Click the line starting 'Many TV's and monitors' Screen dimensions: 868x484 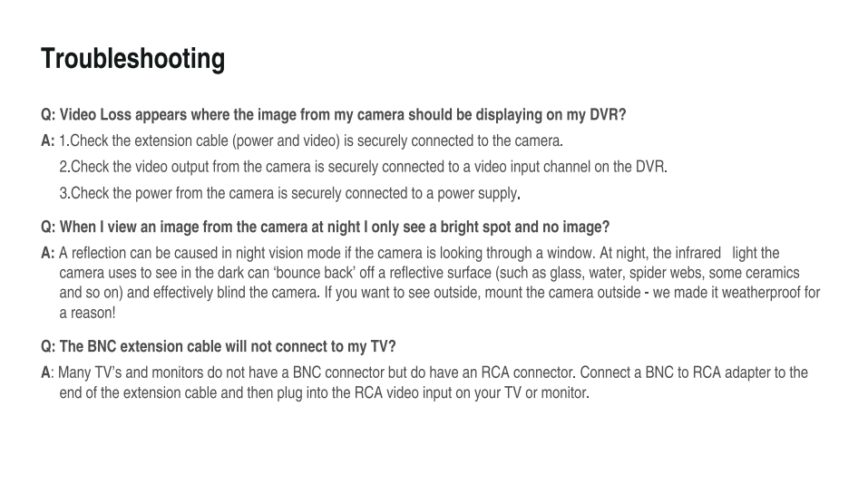tap(433, 373)
